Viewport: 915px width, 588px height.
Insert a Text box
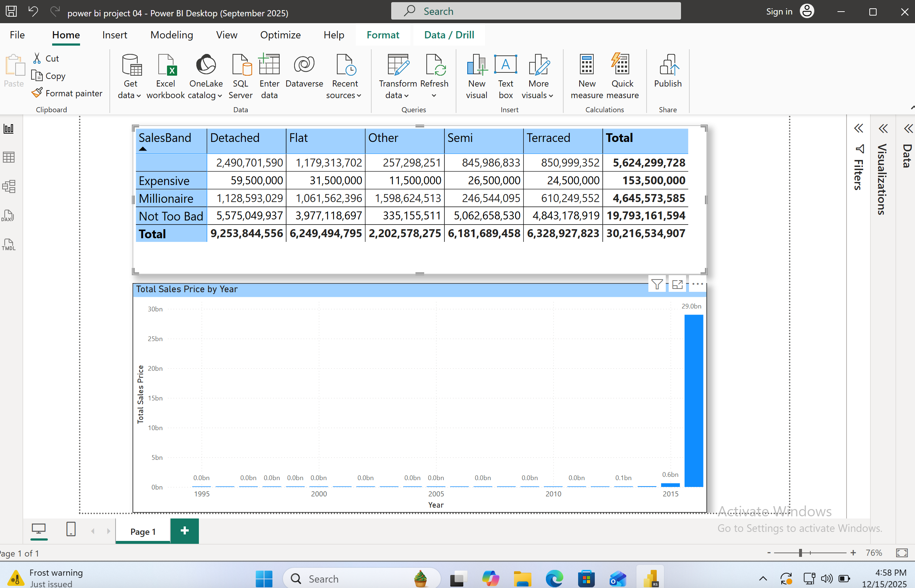pos(505,76)
